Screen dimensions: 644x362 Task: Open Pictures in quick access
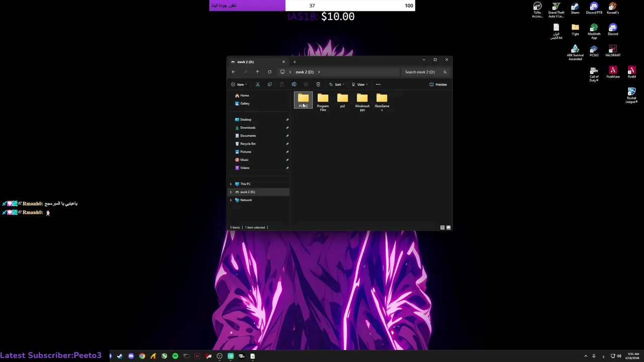(246, 152)
